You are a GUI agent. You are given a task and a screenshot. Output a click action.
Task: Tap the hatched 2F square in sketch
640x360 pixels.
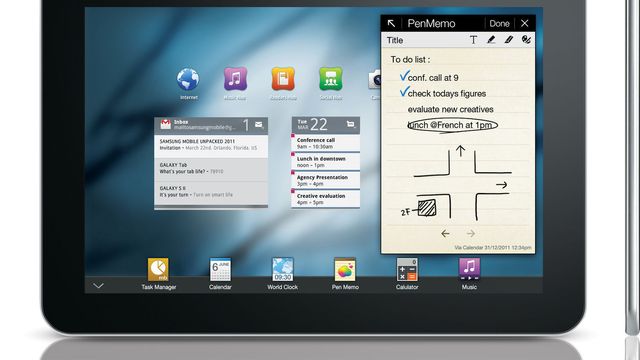click(427, 208)
